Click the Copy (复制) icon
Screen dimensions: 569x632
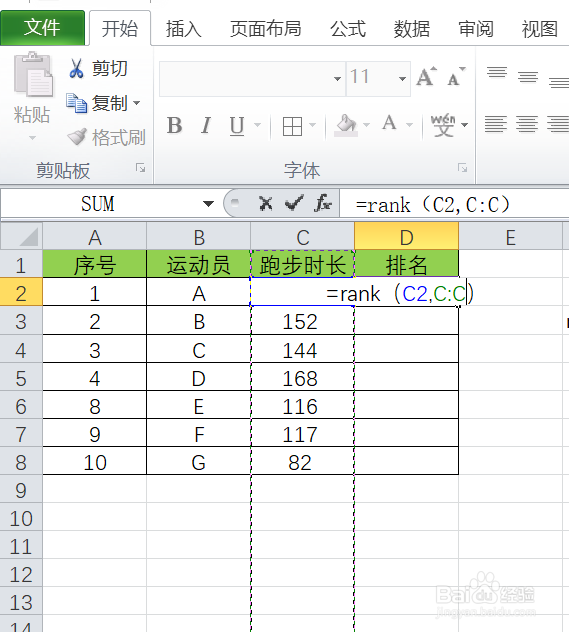point(77,103)
